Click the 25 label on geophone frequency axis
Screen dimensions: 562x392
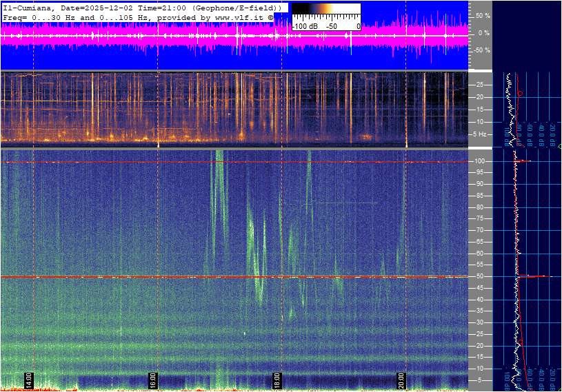point(481,85)
